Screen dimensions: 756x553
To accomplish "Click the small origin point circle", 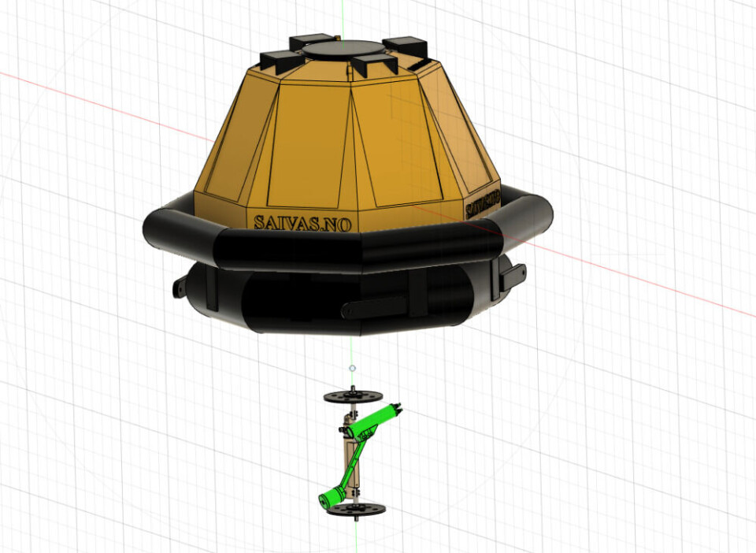I will pos(352,368).
